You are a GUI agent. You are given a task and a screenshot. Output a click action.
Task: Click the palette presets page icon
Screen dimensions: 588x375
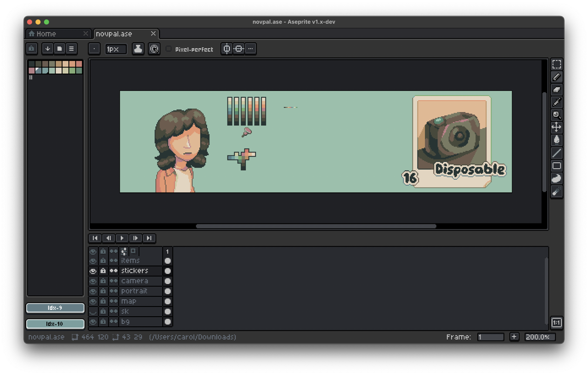coord(60,49)
